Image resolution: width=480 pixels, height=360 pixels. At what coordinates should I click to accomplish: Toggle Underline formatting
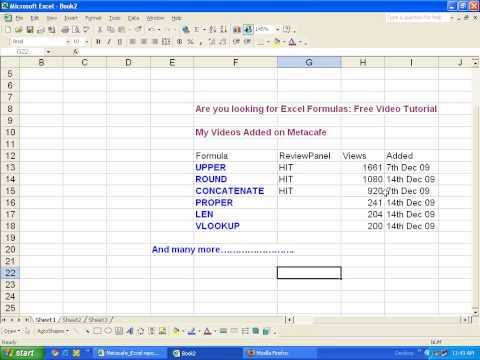[x=119, y=42]
